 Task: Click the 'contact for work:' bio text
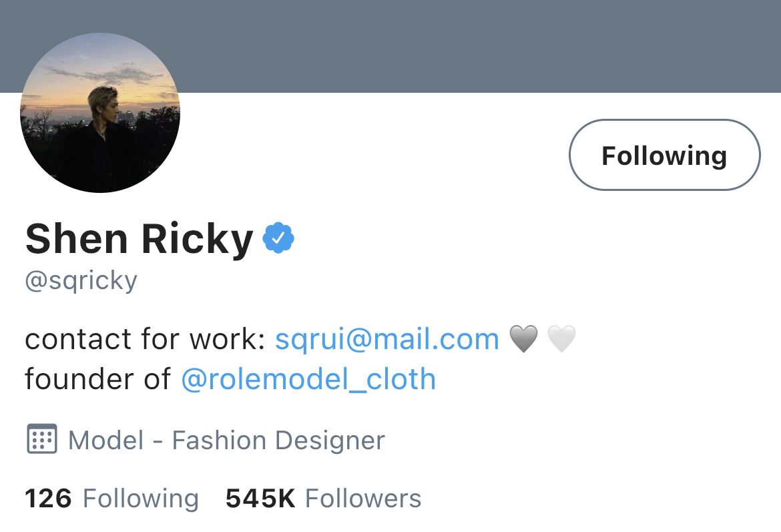[145, 339]
